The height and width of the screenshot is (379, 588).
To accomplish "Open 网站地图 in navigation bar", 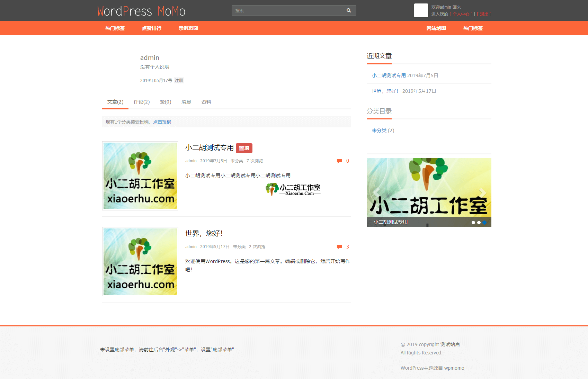I will click(x=436, y=28).
